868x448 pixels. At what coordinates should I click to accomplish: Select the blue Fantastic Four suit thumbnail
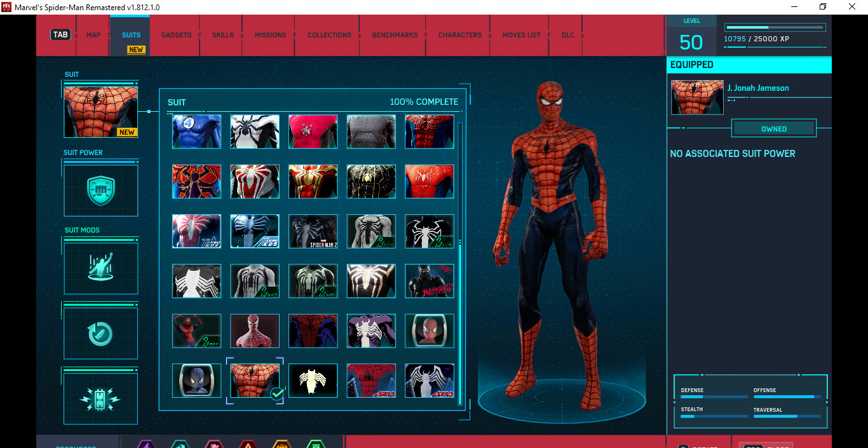[196, 132]
